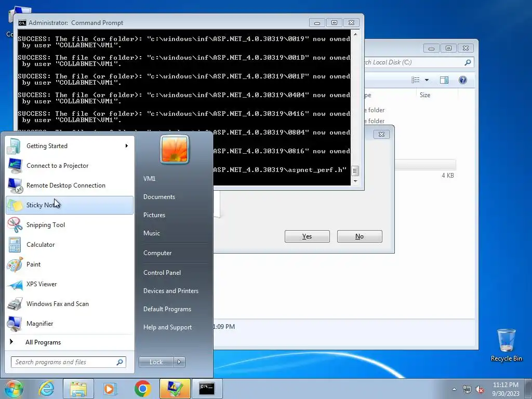
Task: Click the '4 KB' size value in Explorer
Action: [447, 176]
